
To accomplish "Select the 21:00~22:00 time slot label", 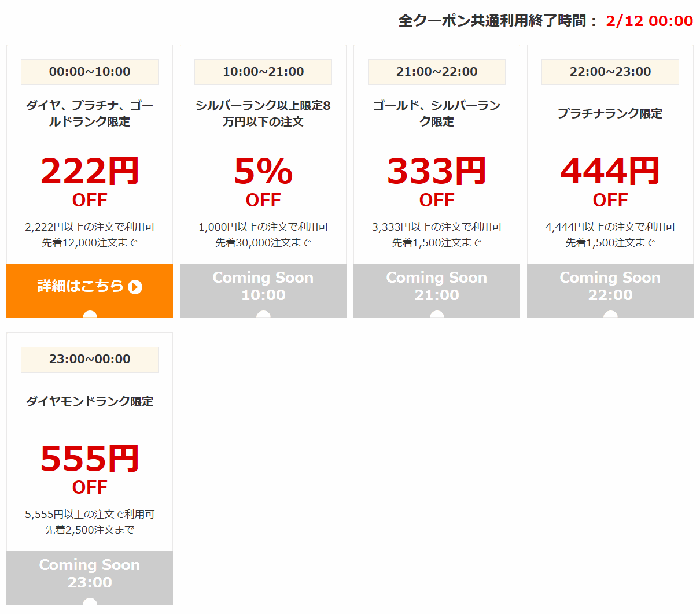I will click(437, 72).
